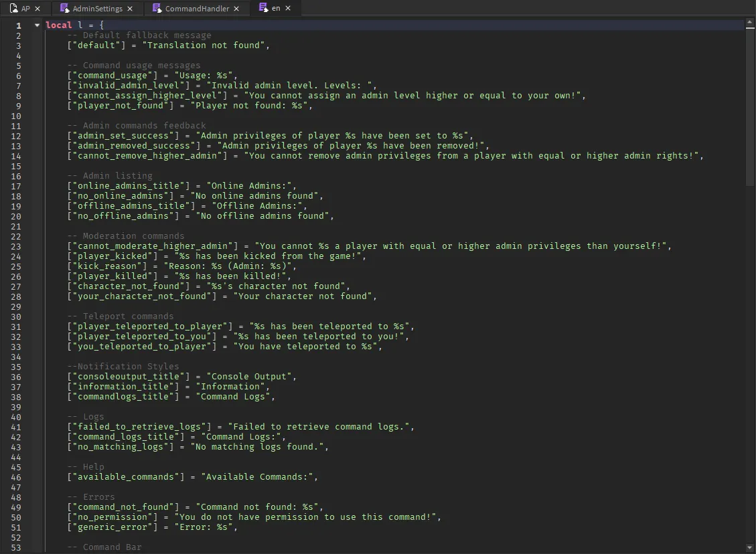Click the CommandHandler module script icon
The height and width of the screenshot is (554, 756).
point(157,9)
